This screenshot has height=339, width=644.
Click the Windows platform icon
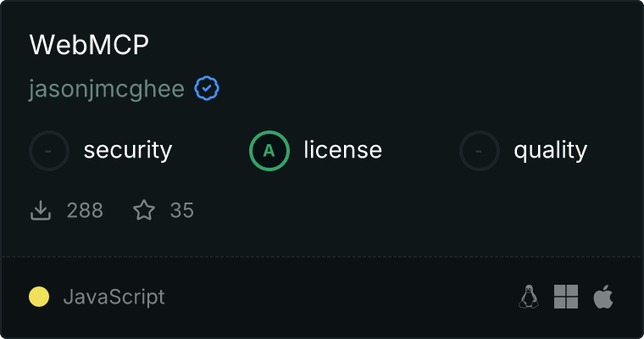click(566, 297)
